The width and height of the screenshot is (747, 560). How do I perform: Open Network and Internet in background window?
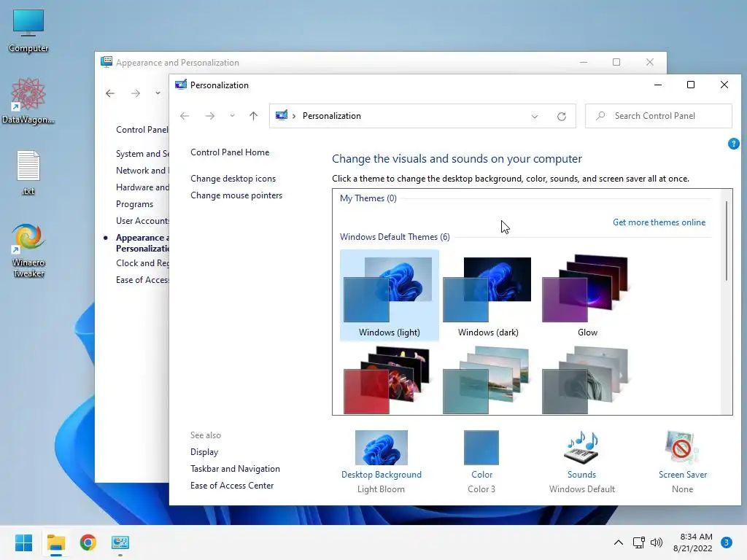[142, 171]
